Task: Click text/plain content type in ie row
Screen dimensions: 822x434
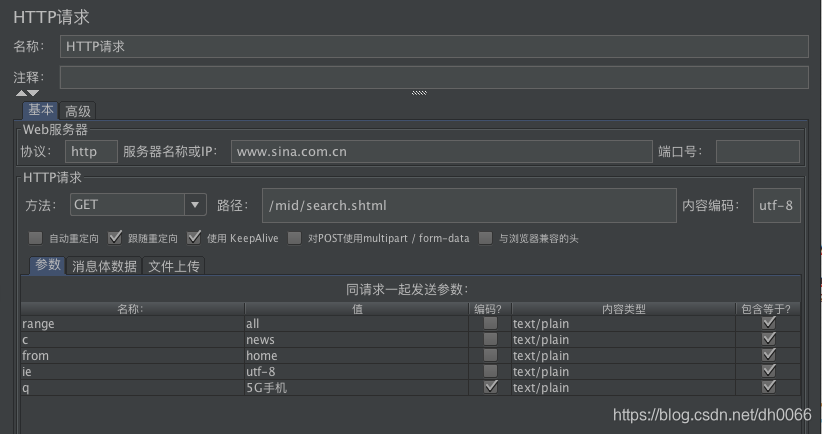Action: (x=623, y=372)
